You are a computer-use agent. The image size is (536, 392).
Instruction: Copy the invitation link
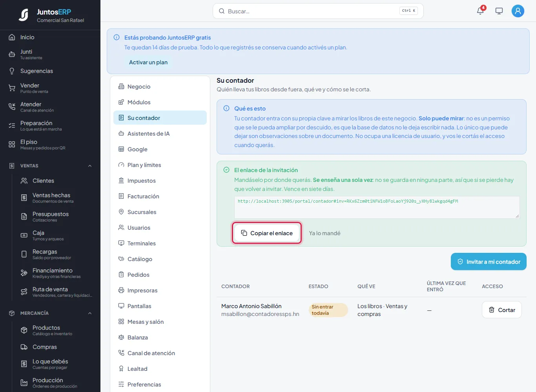[x=267, y=233]
